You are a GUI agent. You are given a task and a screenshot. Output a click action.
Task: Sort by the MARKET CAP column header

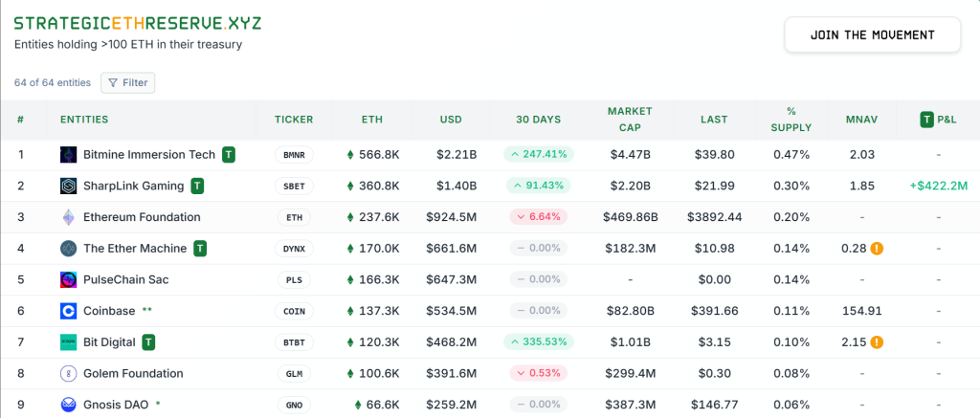tap(630, 120)
